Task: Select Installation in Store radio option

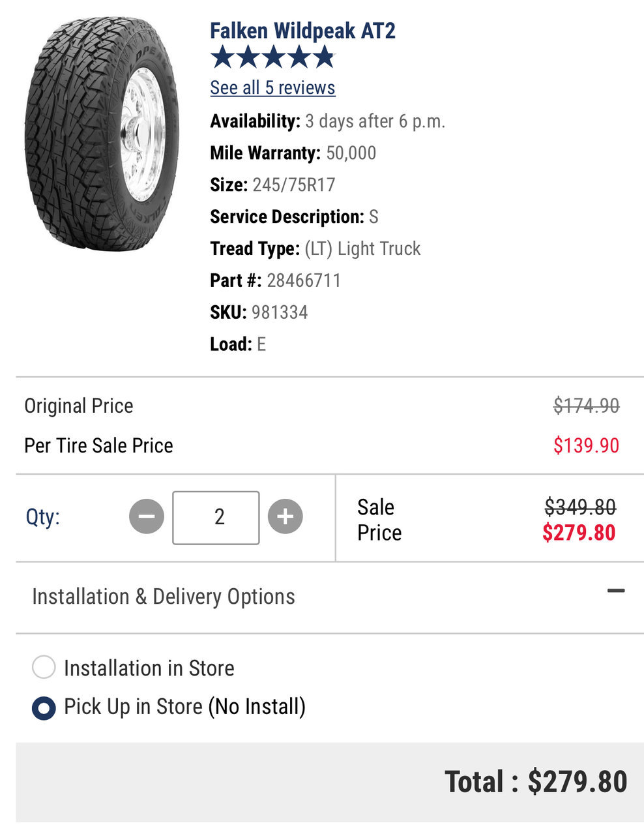Action: [44, 668]
